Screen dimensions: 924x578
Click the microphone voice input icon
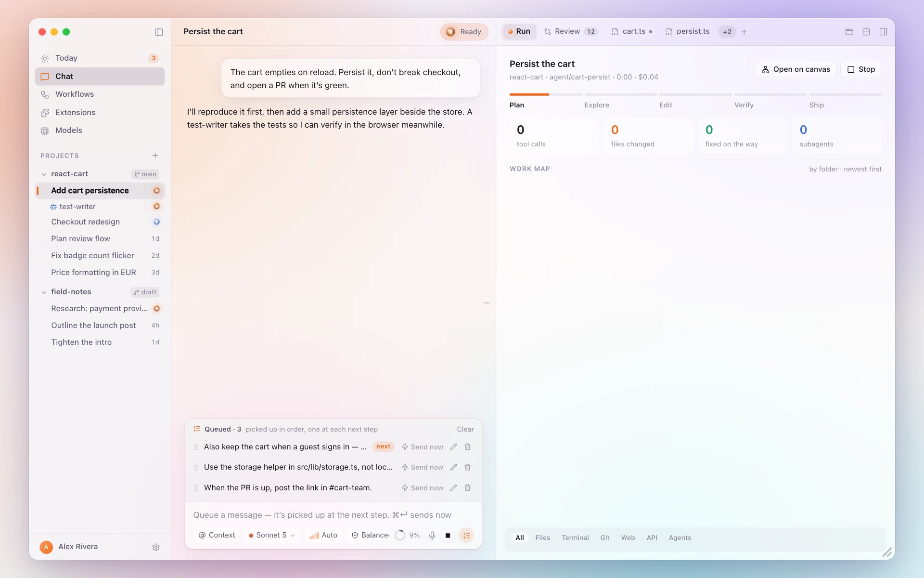(432, 536)
